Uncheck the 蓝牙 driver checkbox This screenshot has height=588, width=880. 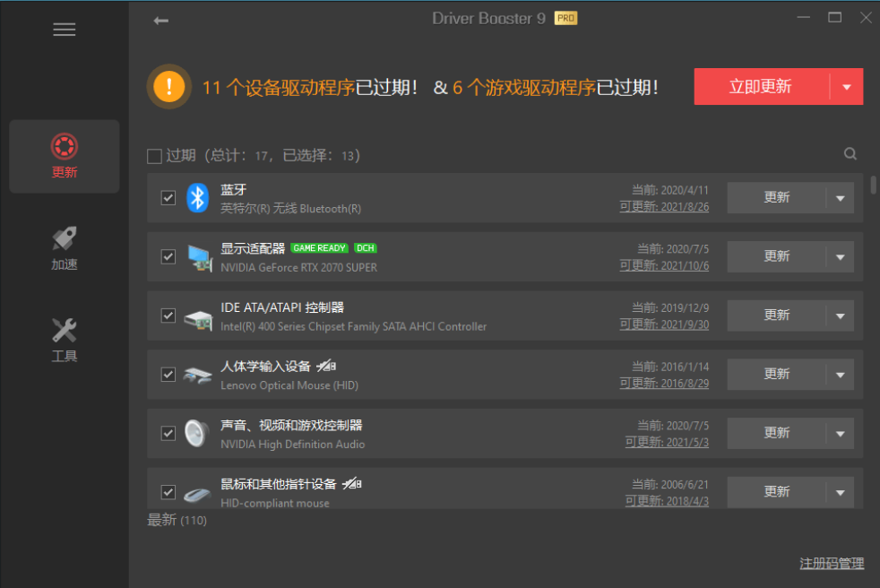168,197
